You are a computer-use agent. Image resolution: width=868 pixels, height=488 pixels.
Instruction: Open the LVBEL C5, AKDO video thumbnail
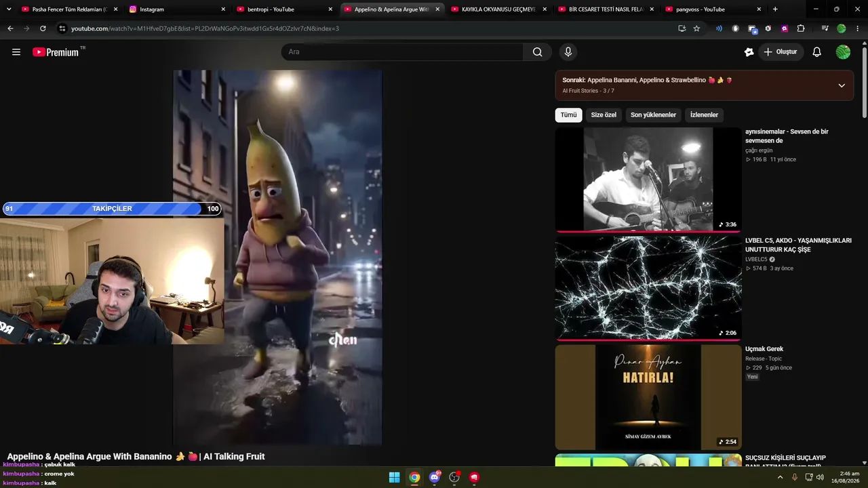coord(648,288)
